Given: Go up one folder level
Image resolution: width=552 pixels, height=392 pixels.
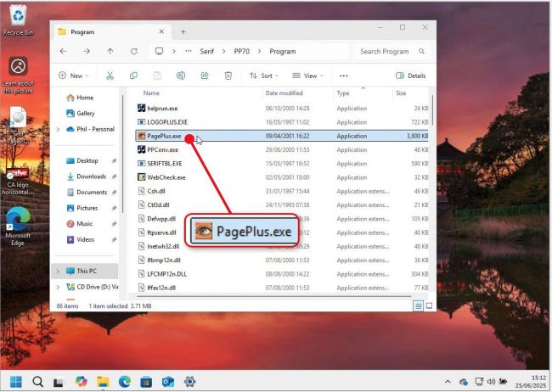Looking at the screenshot, I should [110, 52].
